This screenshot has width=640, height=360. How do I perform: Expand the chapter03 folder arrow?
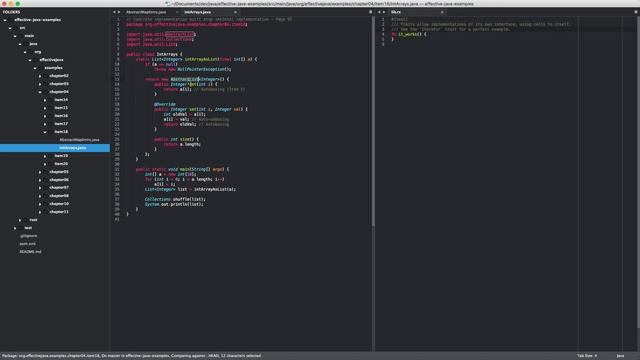click(x=40, y=84)
